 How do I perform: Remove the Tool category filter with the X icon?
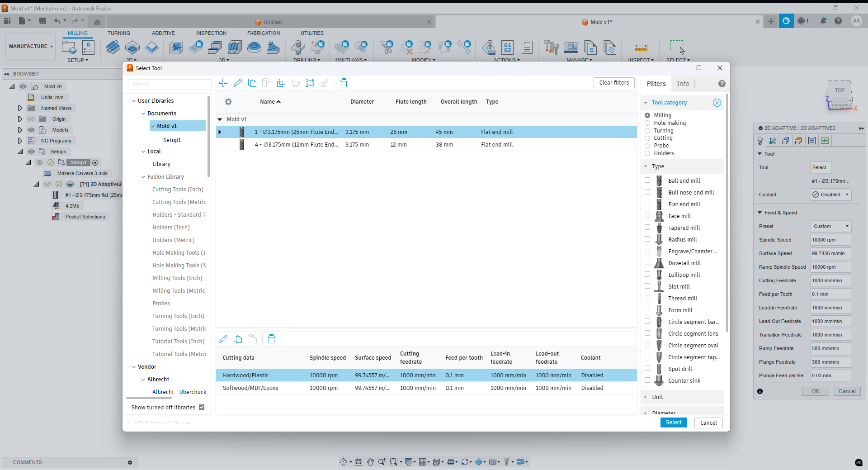[x=717, y=103]
